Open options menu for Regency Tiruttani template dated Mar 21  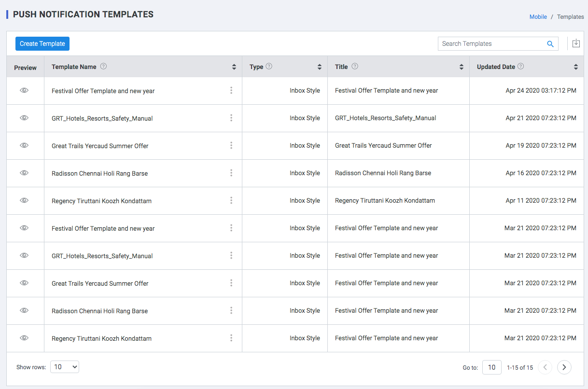pyautogui.click(x=231, y=338)
